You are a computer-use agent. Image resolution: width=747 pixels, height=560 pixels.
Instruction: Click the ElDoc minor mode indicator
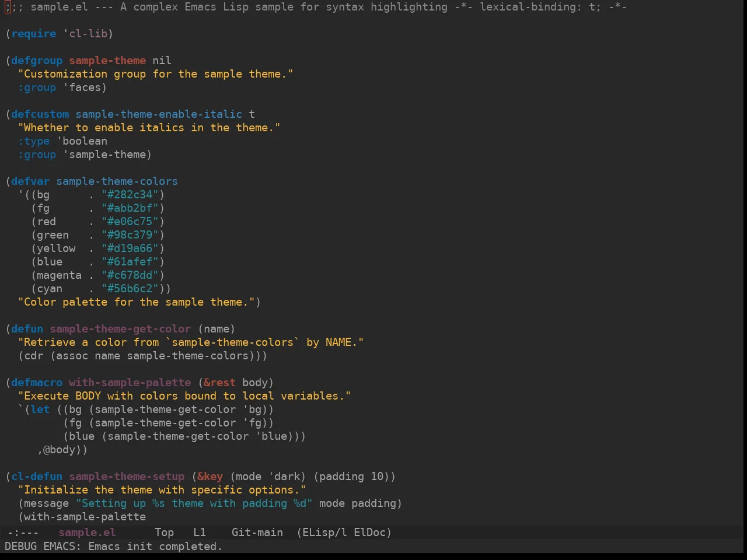click(369, 532)
